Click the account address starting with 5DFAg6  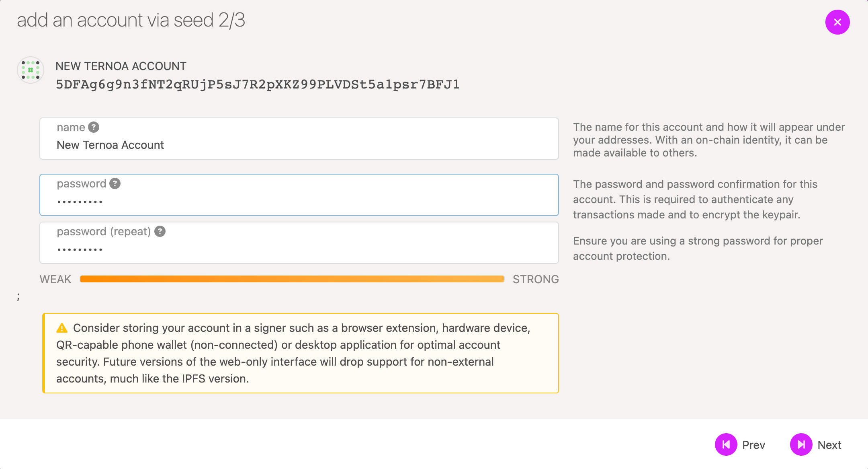point(258,84)
